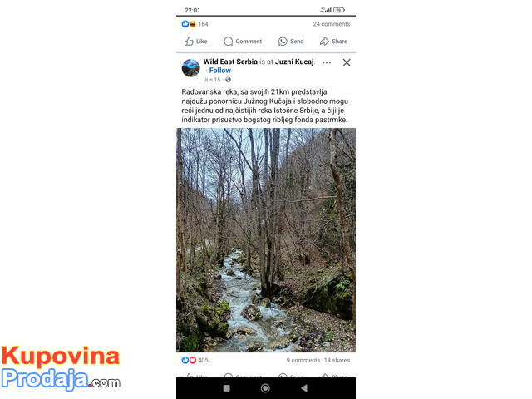Tap the Android home circle button
The width and height of the screenshot is (532, 399).
265,388
